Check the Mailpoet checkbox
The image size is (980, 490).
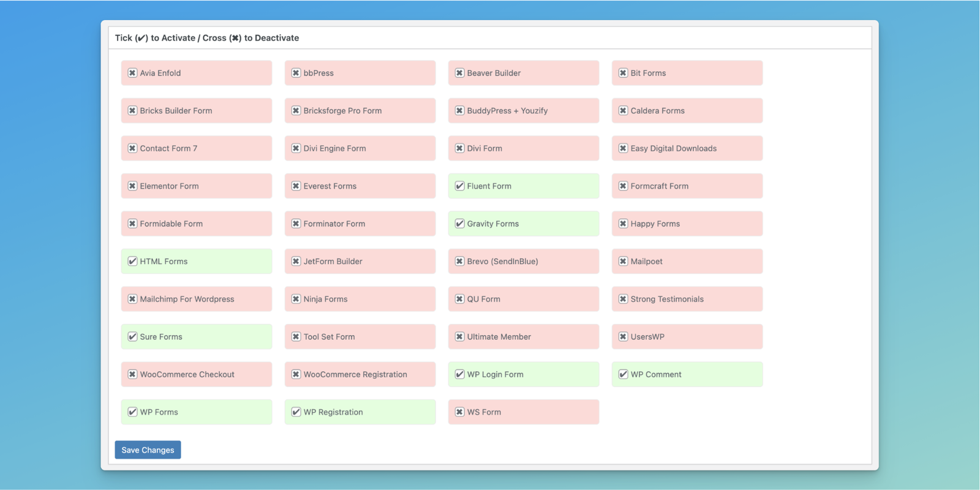coord(623,262)
